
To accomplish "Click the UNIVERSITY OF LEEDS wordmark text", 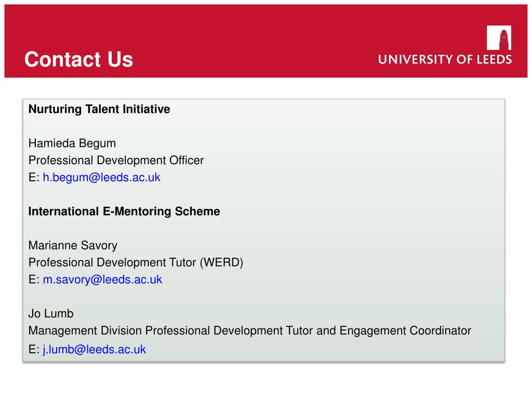I will [445, 59].
